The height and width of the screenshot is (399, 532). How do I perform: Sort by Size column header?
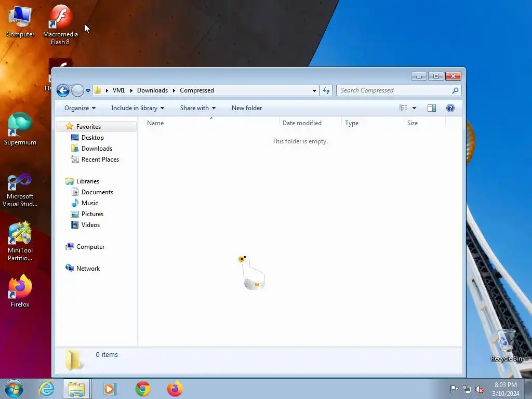click(x=424, y=123)
